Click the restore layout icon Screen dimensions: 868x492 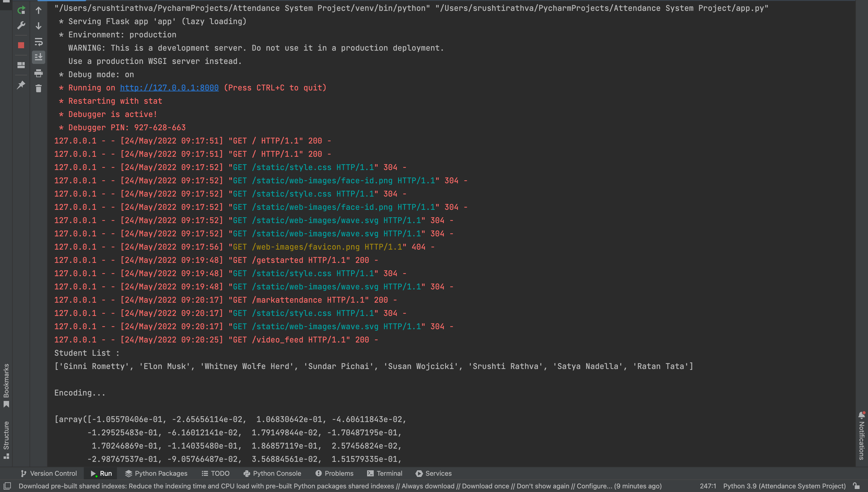point(21,65)
